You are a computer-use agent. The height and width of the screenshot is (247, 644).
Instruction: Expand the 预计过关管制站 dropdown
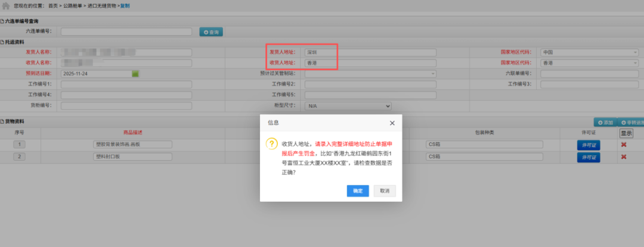click(370, 74)
